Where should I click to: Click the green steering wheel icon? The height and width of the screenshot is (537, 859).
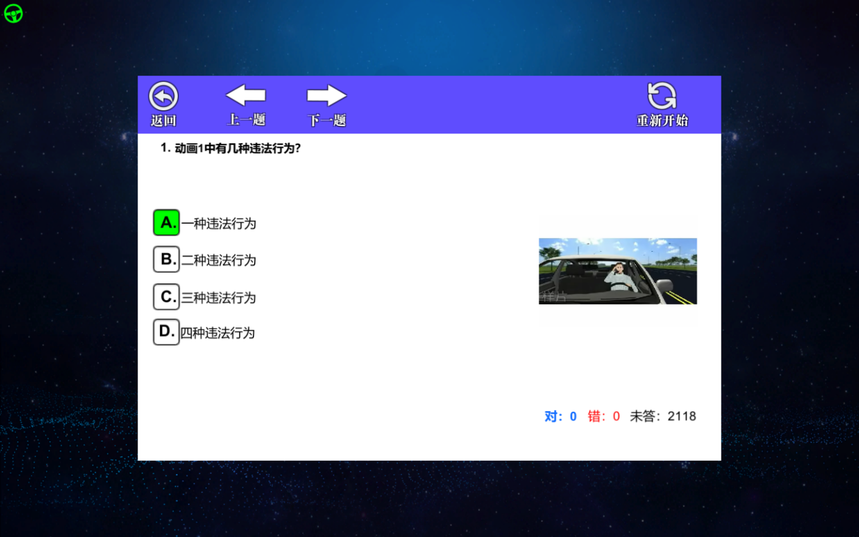coord(13,13)
